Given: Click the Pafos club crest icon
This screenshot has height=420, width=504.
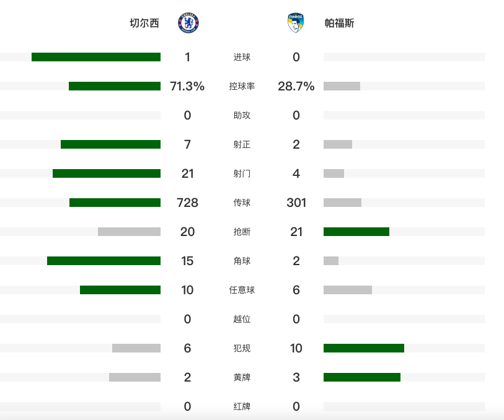Looking at the screenshot, I should coord(296,23).
